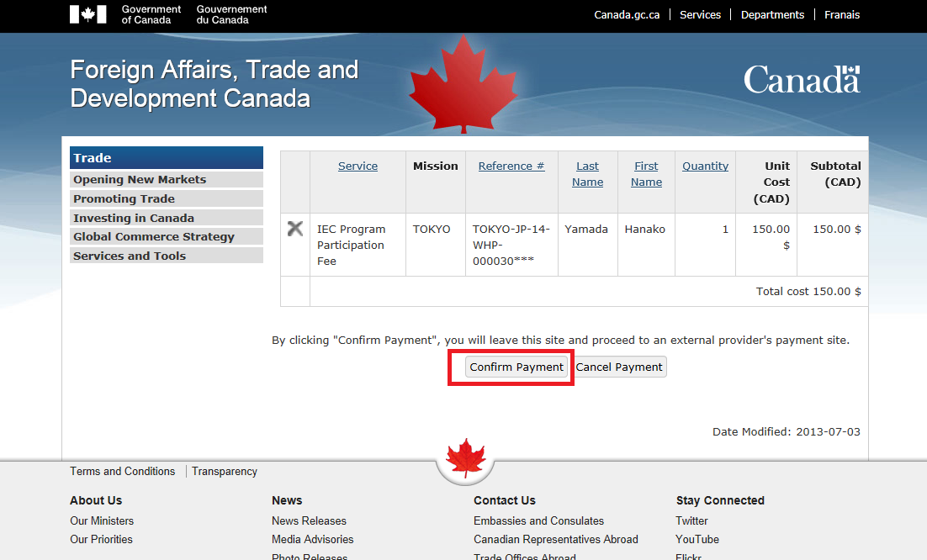The height and width of the screenshot is (560, 927).
Task: Click the News footer heading
Action: point(287,500)
